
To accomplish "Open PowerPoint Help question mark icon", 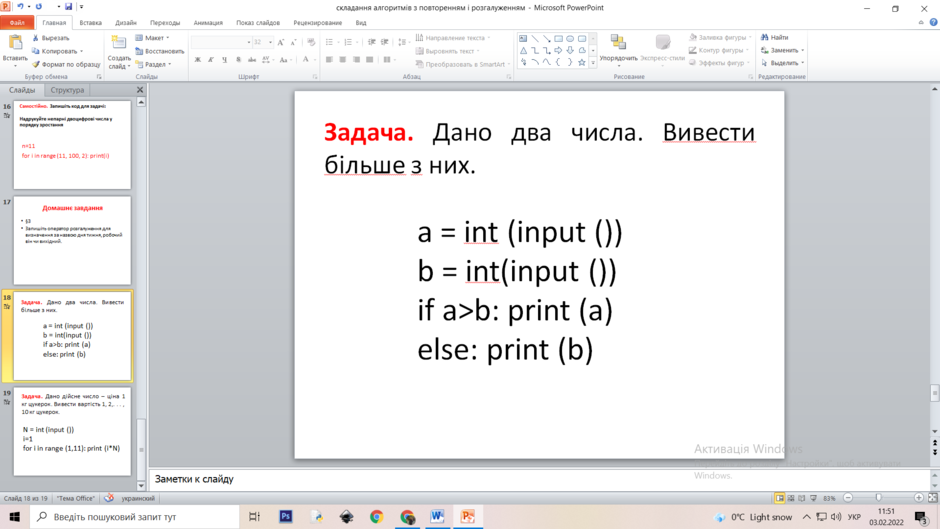I will pos(933,22).
